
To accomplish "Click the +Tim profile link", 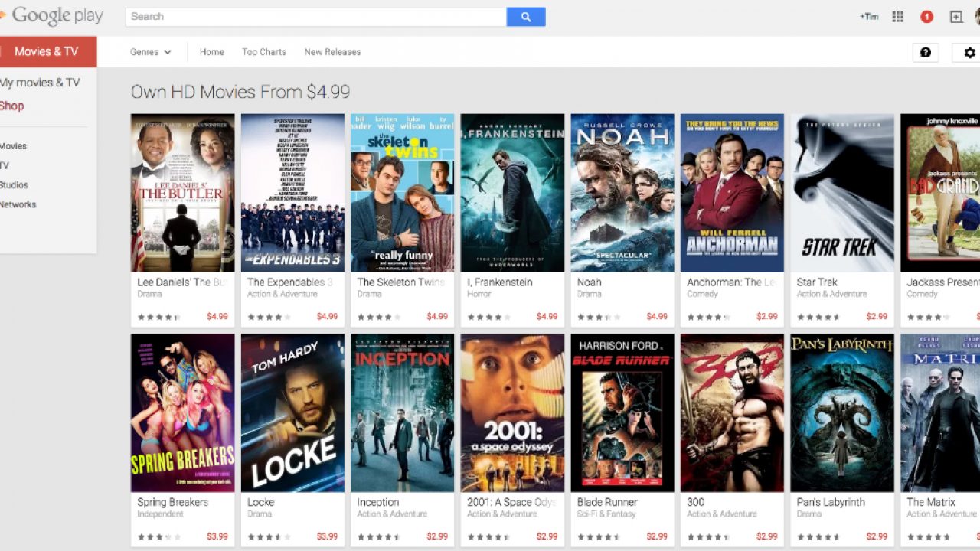I will click(x=869, y=17).
